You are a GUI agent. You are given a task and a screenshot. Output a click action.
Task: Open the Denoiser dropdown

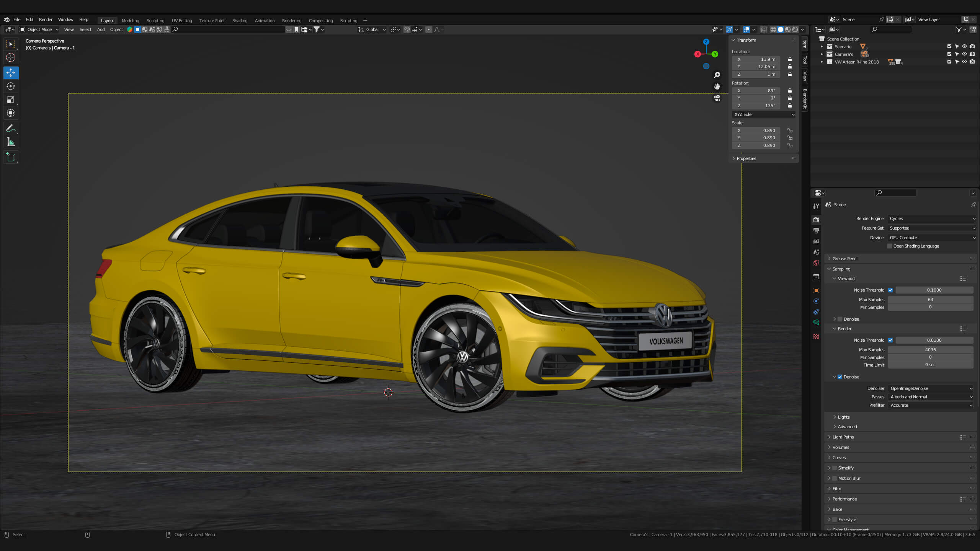pyautogui.click(x=931, y=388)
